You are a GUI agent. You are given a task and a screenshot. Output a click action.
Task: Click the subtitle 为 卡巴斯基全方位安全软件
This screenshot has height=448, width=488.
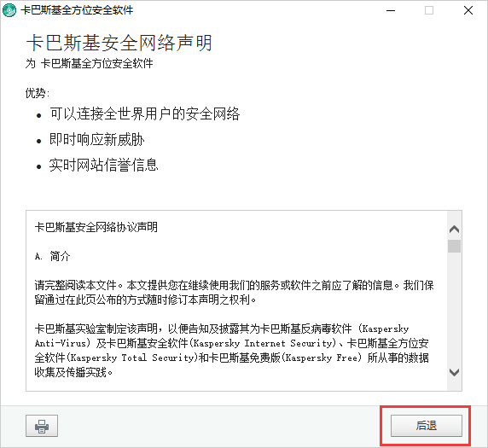89,64
